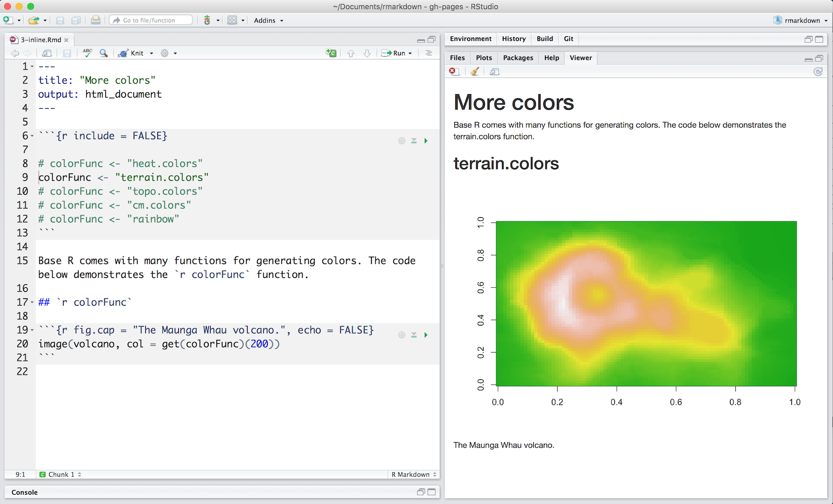Refresh the Viewer pane
833x504 pixels.
pyautogui.click(x=818, y=72)
